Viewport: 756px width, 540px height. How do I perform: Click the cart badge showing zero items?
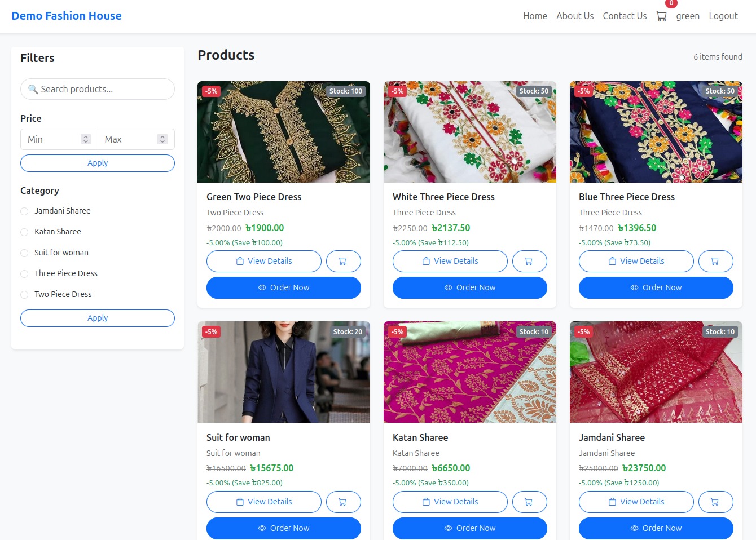(x=670, y=3)
